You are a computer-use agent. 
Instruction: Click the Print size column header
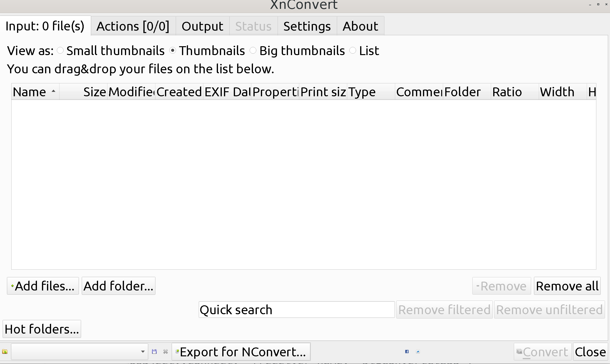click(x=323, y=92)
